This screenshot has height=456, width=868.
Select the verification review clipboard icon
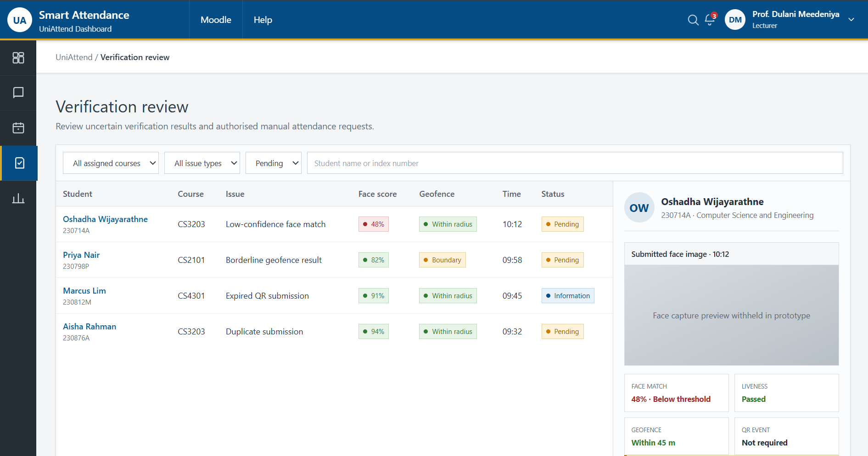(x=19, y=163)
